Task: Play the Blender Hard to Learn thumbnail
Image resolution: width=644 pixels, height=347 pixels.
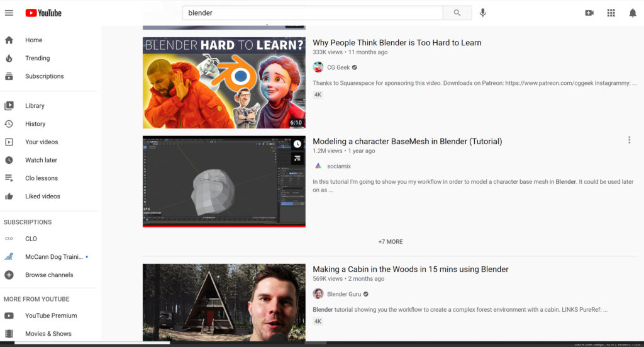Action: click(224, 82)
